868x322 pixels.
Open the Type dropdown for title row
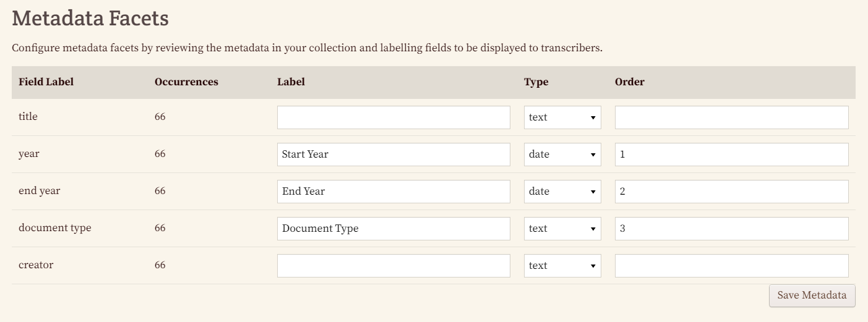click(562, 117)
